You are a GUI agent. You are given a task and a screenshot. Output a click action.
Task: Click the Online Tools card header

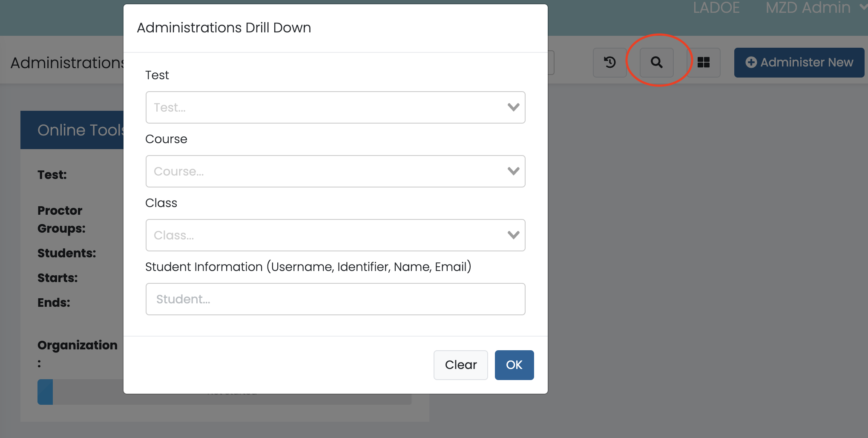pos(72,130)
